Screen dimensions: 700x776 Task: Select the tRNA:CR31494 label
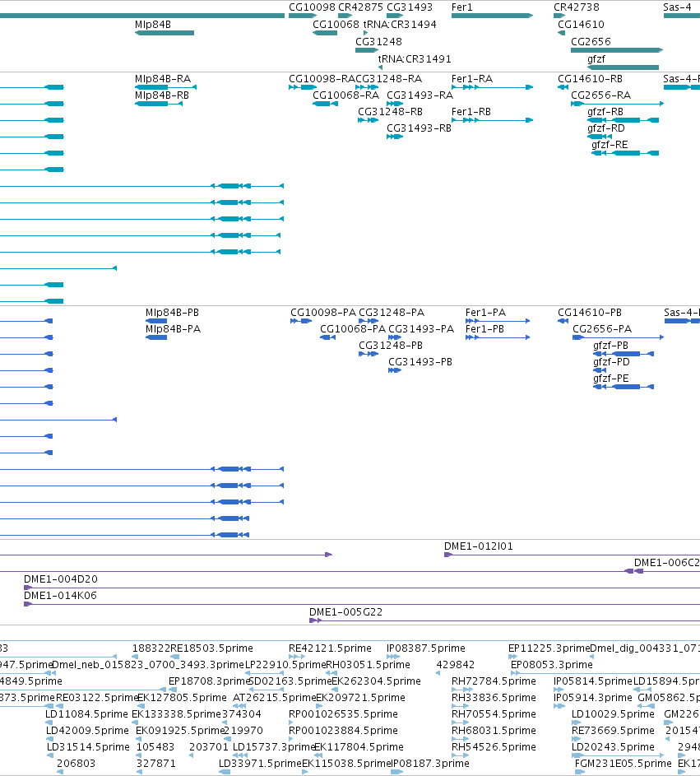(x=400, y=24)
